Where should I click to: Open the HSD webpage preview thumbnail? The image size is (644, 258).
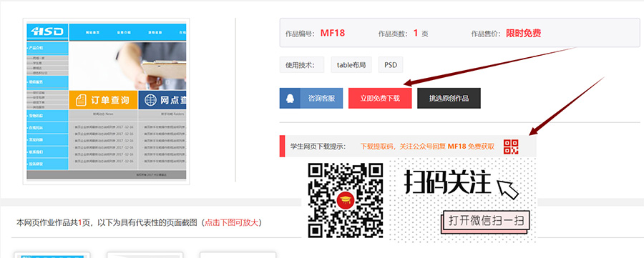pyautogui.click(x=107, y=101)
